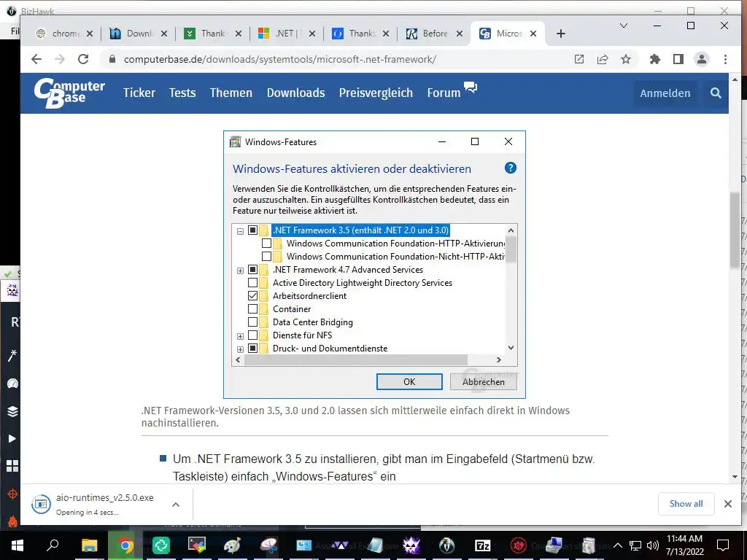Open the tab search chevron in Chrome
Viewport: 747px width, 560px height.
[x=623, y=26]
